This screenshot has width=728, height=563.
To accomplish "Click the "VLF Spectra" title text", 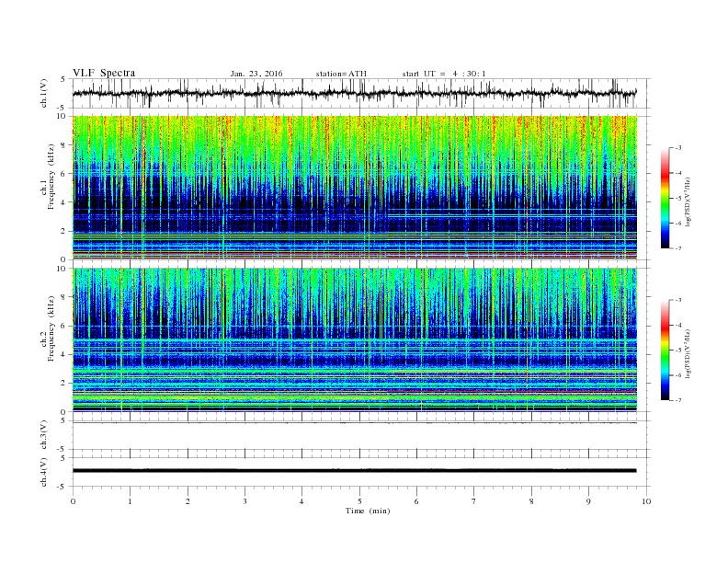I will pos(104,73).
